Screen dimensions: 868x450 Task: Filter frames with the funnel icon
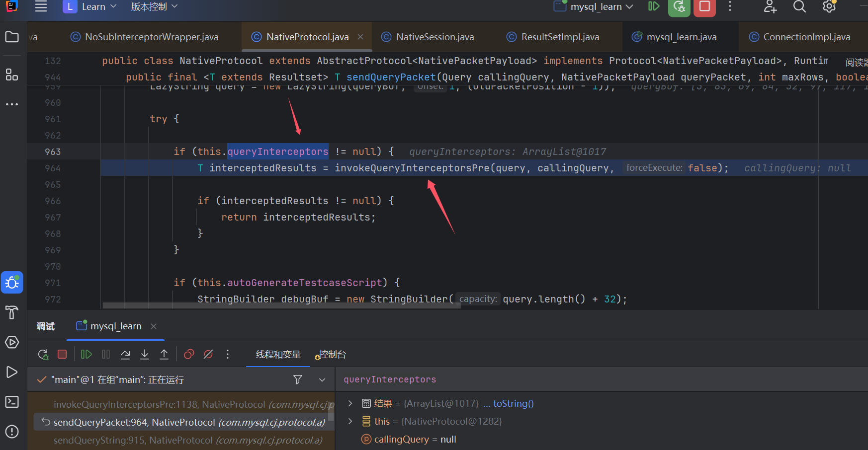pos(298,379)
